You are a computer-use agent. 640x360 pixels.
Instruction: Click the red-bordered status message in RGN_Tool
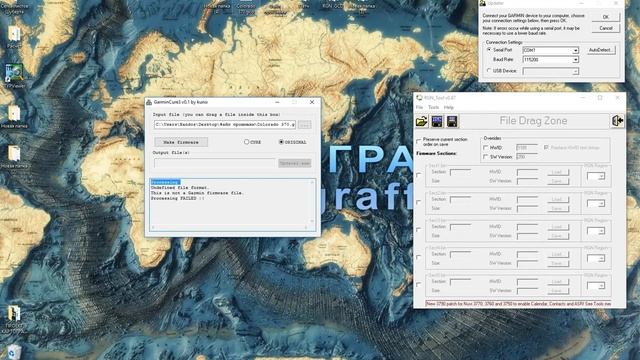point(518,304)
